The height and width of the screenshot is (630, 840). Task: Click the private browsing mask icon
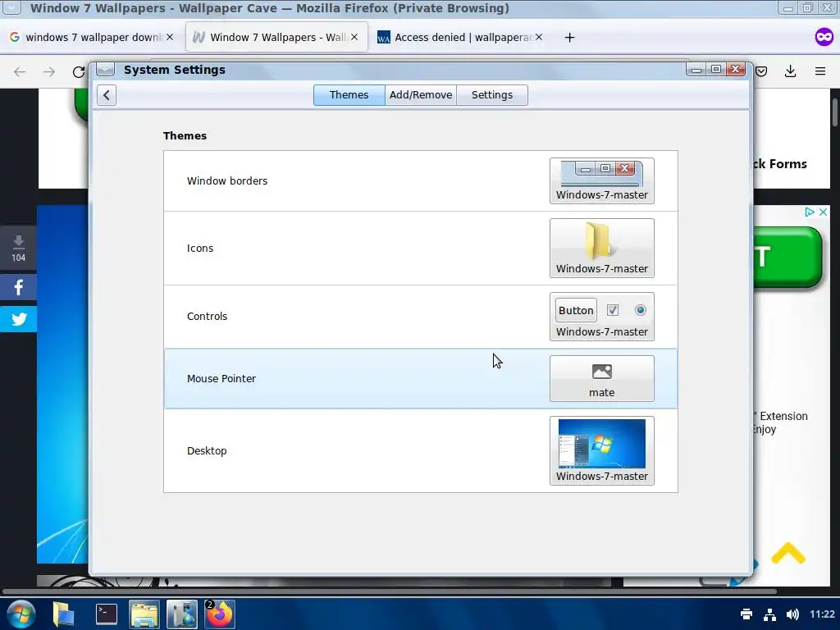coord(824,37)
